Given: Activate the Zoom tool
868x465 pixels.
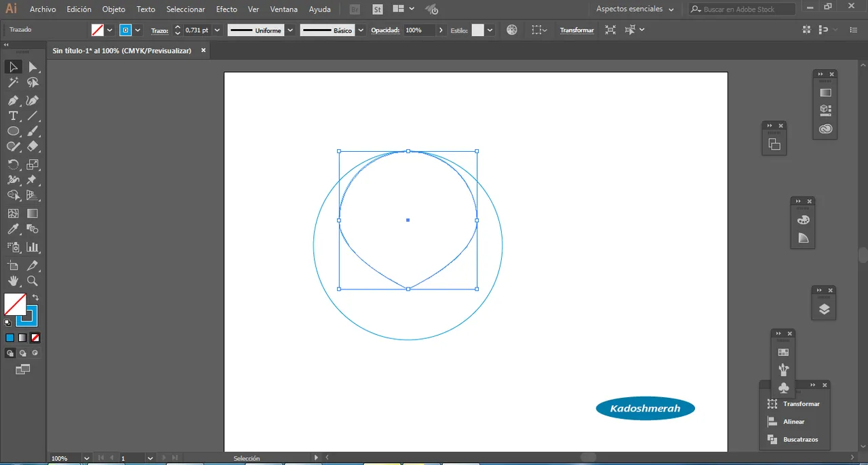Looking at the screenshot, I should point(32,281).
